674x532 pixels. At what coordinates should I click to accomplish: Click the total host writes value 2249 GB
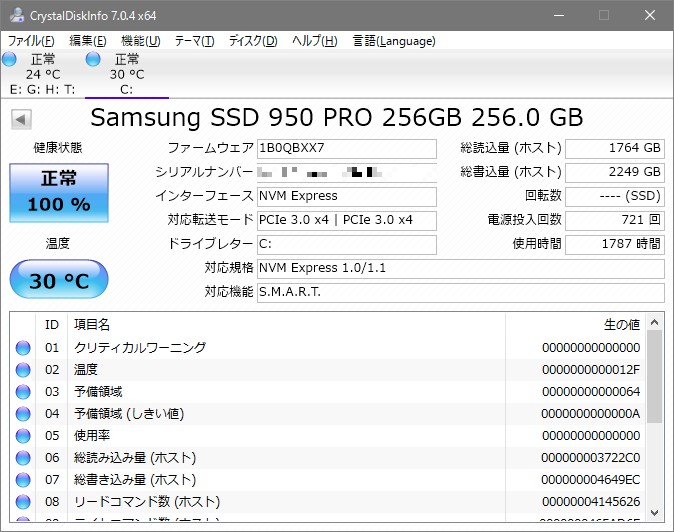[615, 172]
